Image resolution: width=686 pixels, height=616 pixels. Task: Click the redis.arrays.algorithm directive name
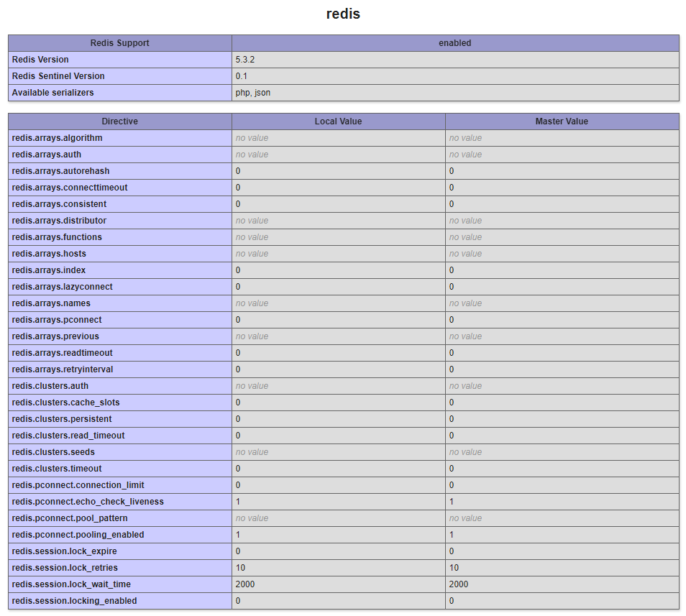coord(58,138)
